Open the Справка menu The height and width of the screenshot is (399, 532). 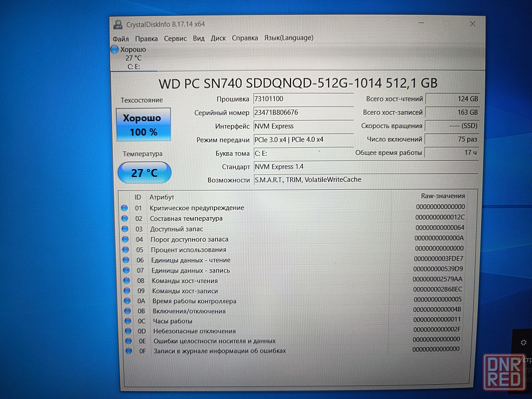[245, 38]
